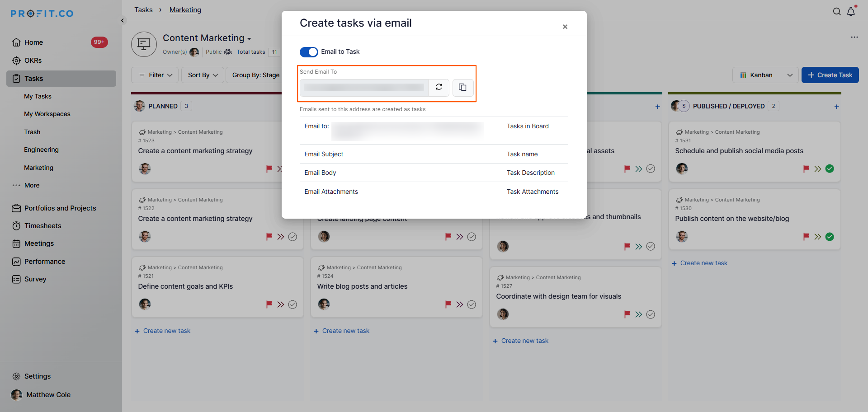Move task 1522 to next stage

(281, 237)
